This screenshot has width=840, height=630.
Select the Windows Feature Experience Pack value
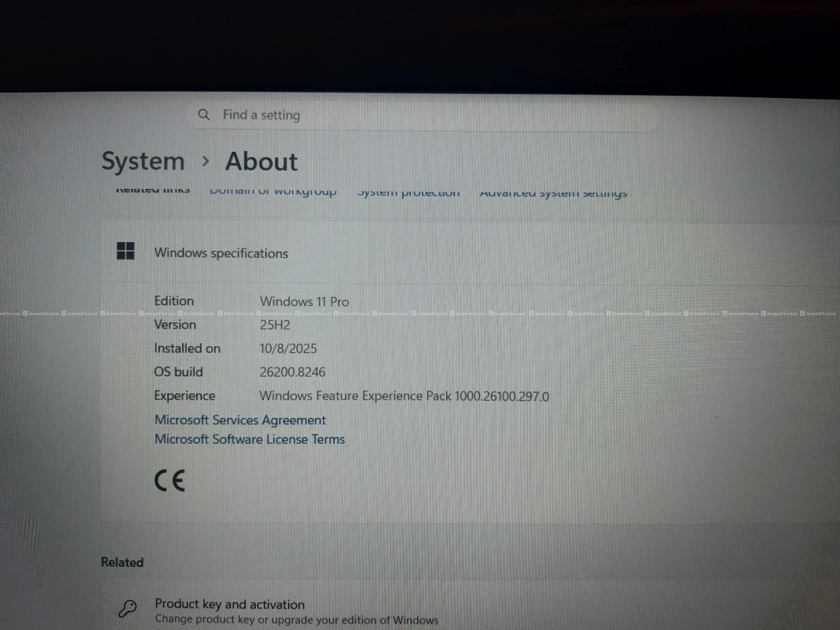pyautogui.click(x=404, y=397)
